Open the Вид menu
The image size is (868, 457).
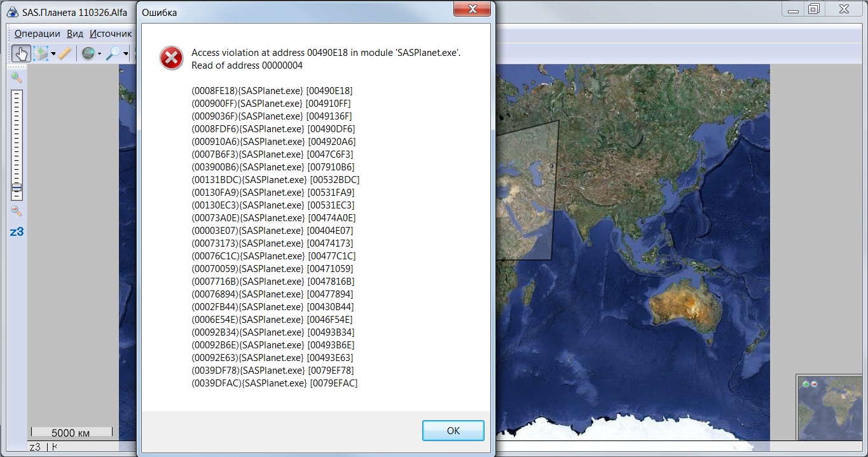coord(75,34)
